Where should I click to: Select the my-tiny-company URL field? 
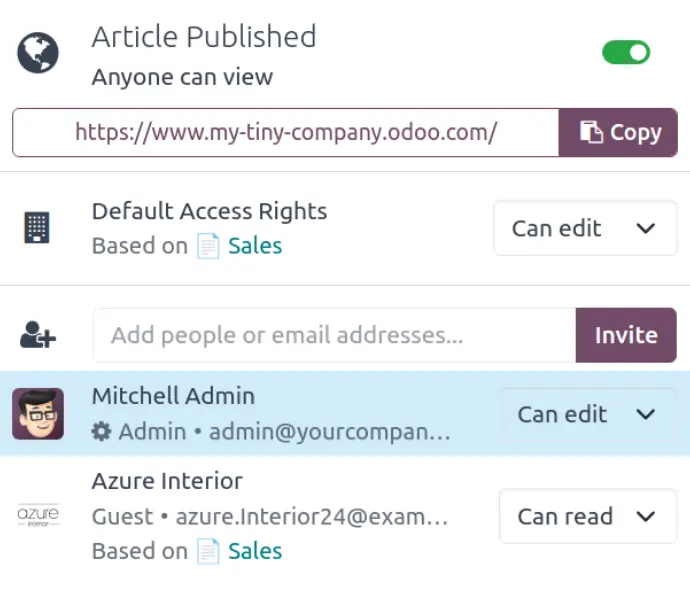point(286,132)
